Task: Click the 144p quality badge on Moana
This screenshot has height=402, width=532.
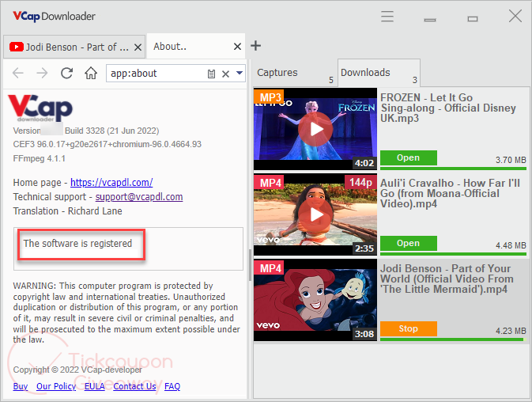Action: pos(360,182)
